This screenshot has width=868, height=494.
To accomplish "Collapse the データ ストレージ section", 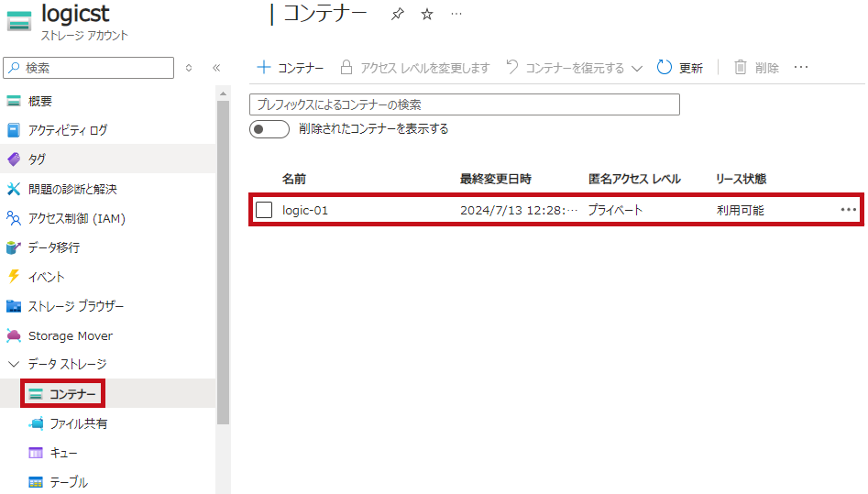I will pyautogui.click(x=14, y=365).
